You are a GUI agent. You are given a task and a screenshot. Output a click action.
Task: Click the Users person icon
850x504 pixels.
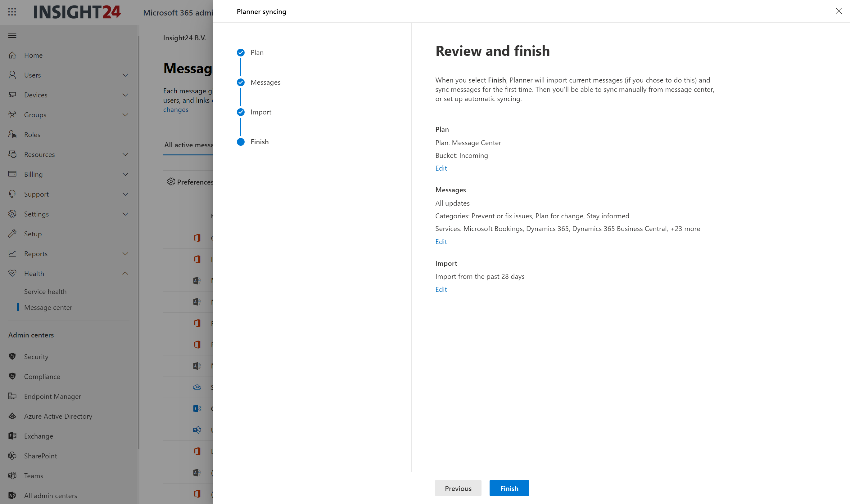[12, 75]
